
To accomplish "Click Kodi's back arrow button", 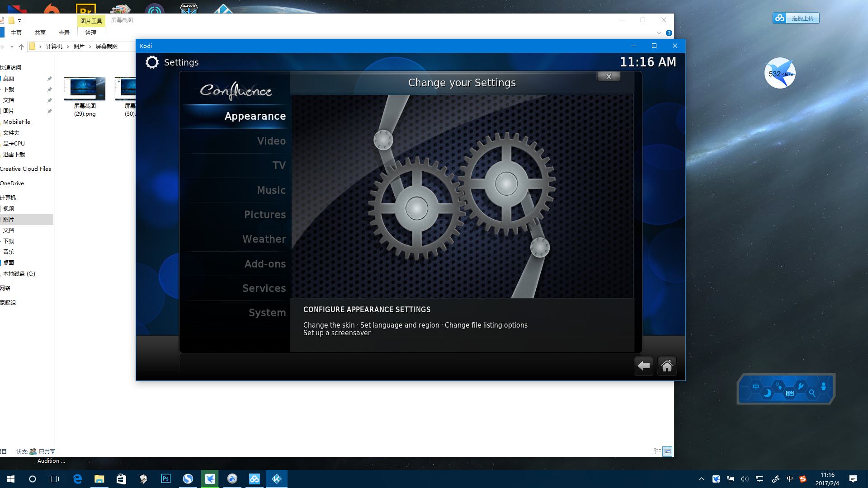I will click(643, 366).
